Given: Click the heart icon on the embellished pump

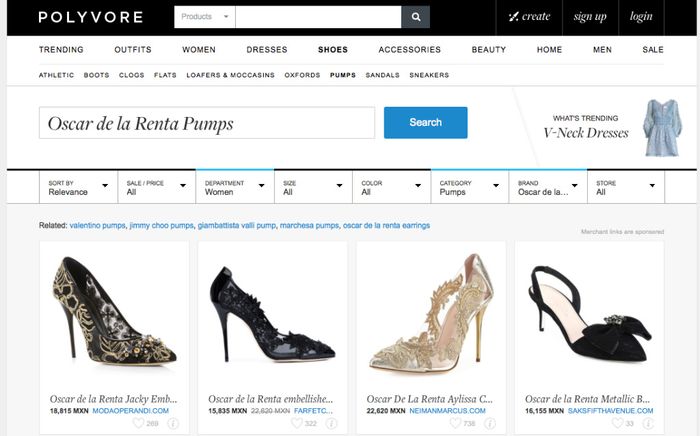Looking at the screenshot, I should (297, 423).
